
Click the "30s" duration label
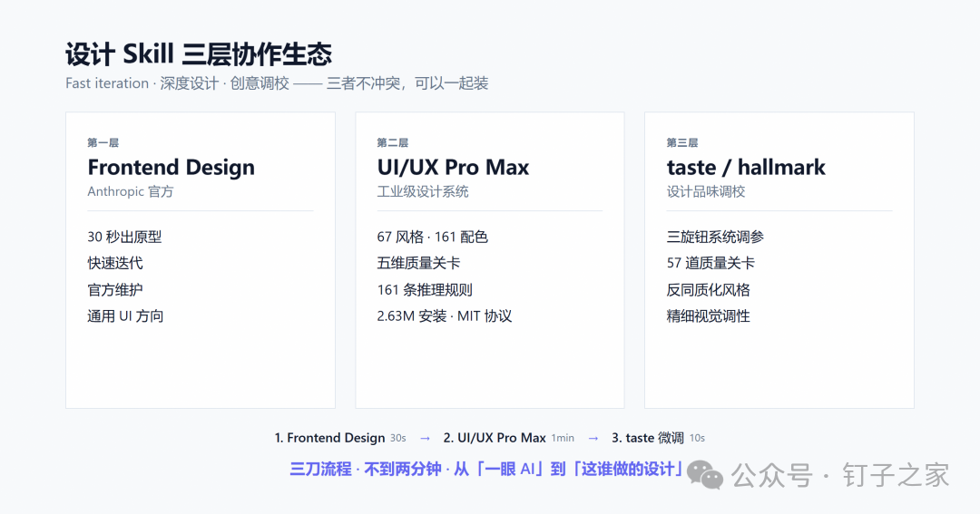(398, 439)
